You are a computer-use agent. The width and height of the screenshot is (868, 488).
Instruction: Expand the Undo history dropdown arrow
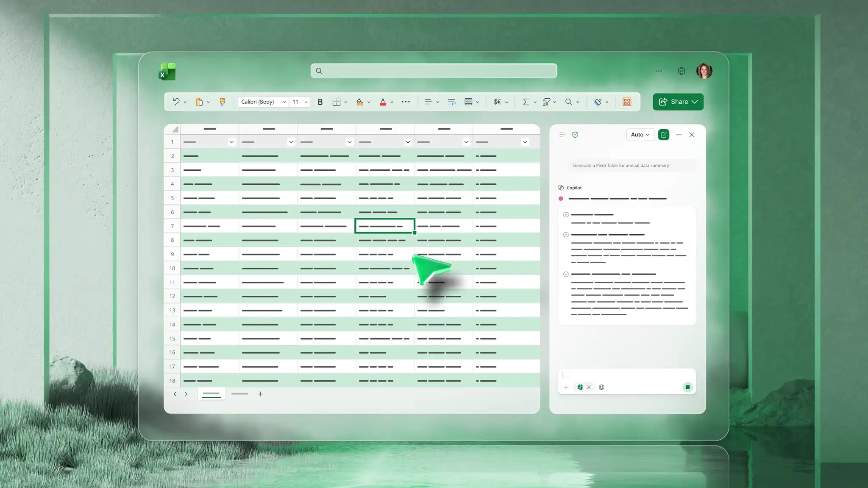click(185, 102)
